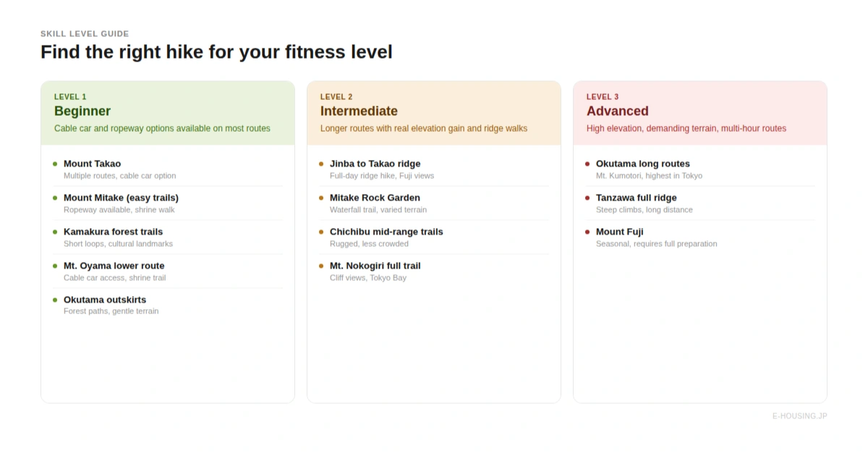Click the green bullet beside Mount Takao
The image size is (868, 456).
tap(55, 164)
